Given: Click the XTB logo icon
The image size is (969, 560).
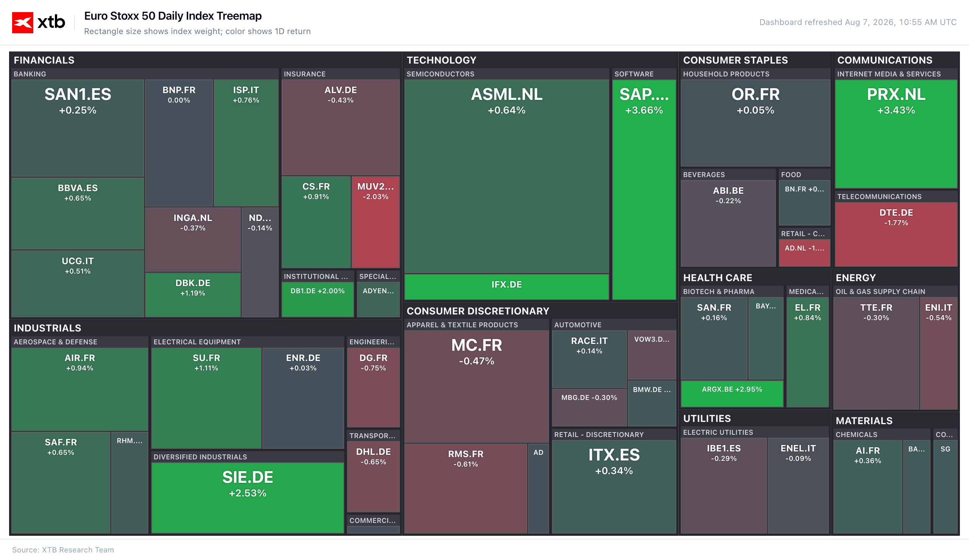Looking at the screenshot, I should [23, 23].
